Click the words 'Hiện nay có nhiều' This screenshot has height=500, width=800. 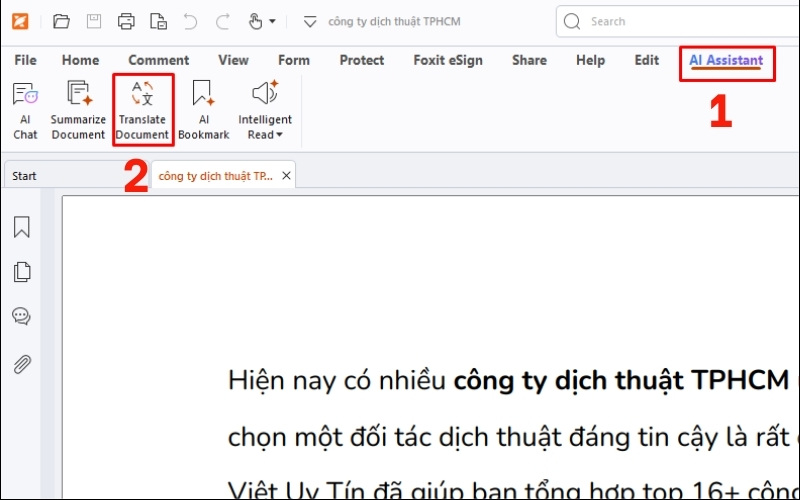(337, 381)
